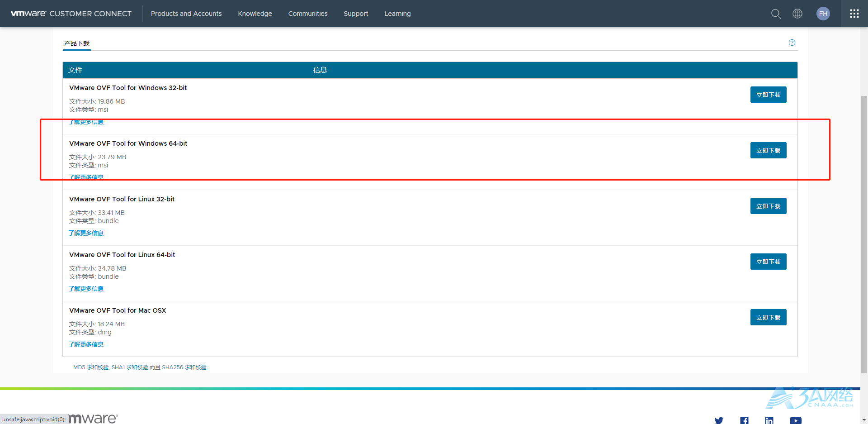Click title VMware OVF Tool for Mac OSX
This screenshot has height=424, width=868.
pyautogui.click(x=118, y=310)
